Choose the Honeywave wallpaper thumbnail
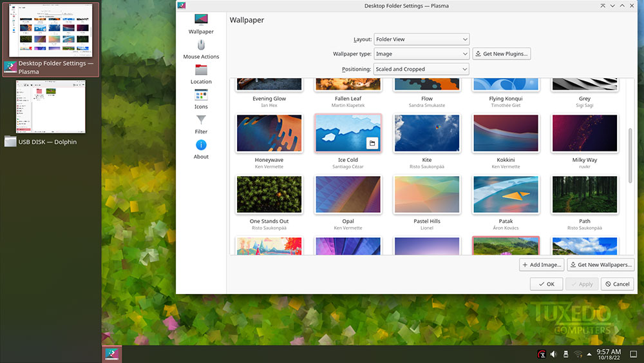Screen dimensions: 644x363 [269, 133]
